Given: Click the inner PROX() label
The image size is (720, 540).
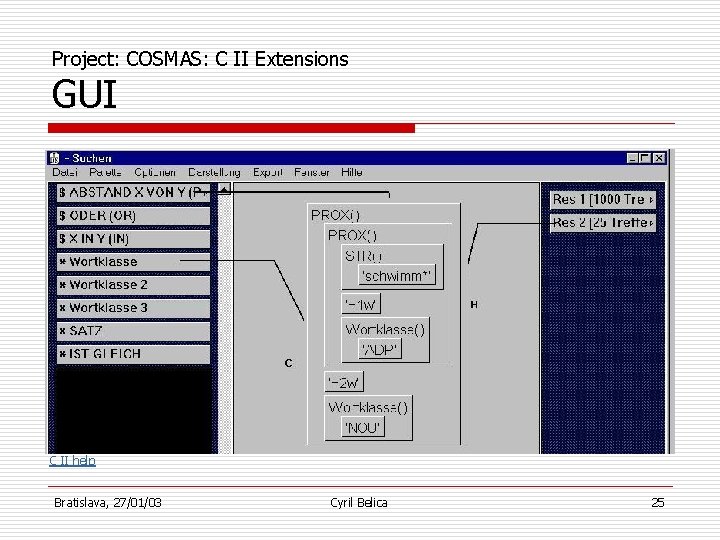Looking at the screenshot, I should [x=352, y=236].
